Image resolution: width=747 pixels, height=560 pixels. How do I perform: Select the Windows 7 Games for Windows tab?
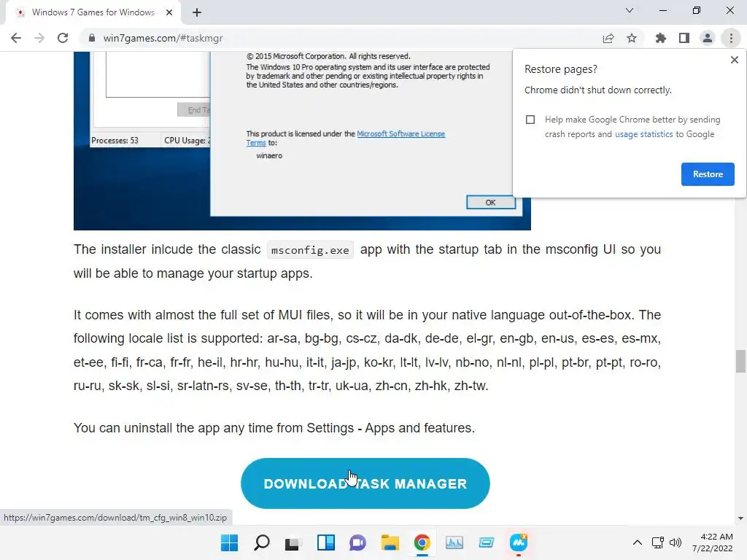coord(93,12)
